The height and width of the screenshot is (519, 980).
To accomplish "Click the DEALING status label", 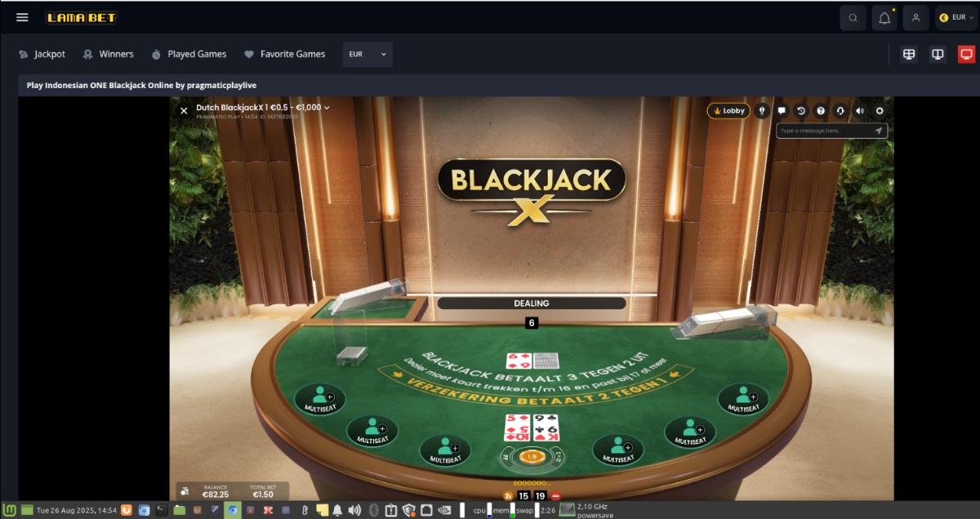I will tap(532, 303).
